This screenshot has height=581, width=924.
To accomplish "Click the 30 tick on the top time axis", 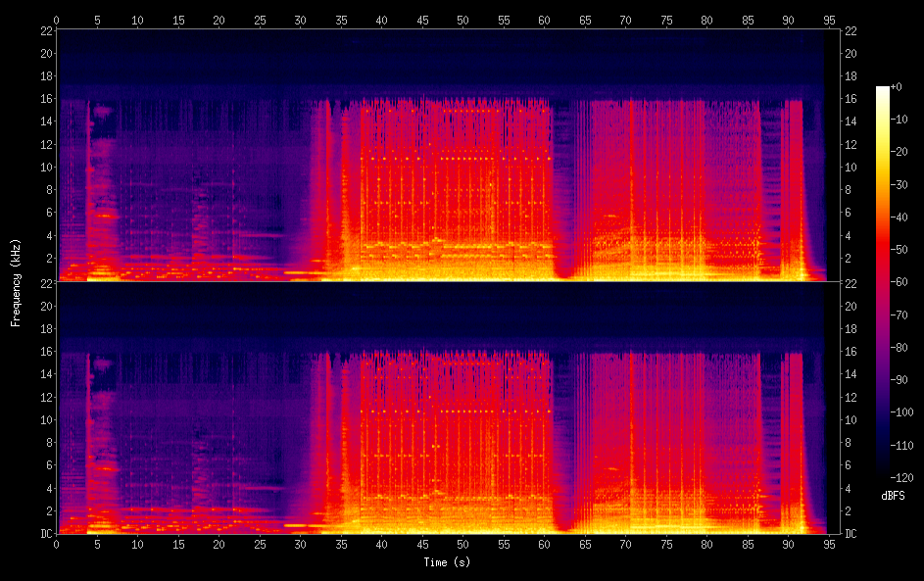I will pos(300,20).
